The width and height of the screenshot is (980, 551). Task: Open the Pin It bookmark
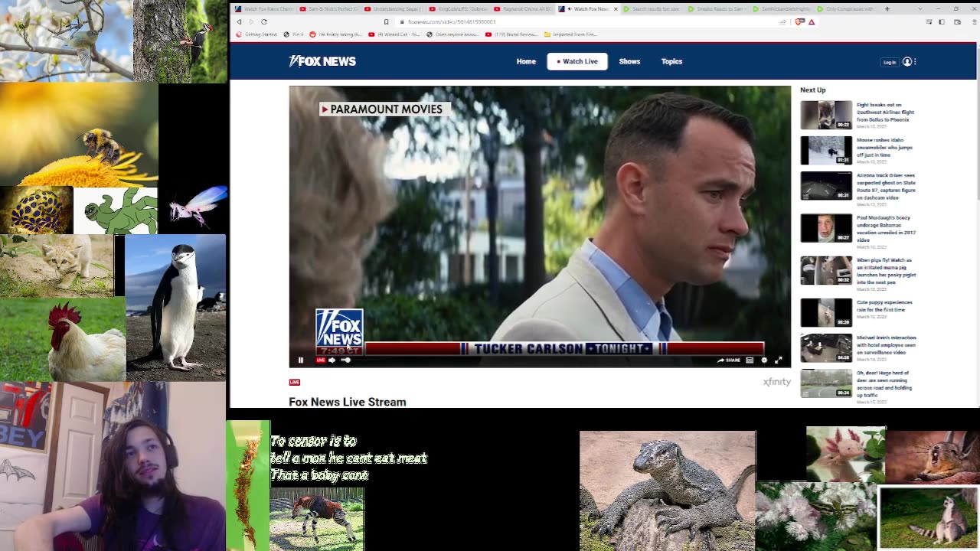click(294, 34)
